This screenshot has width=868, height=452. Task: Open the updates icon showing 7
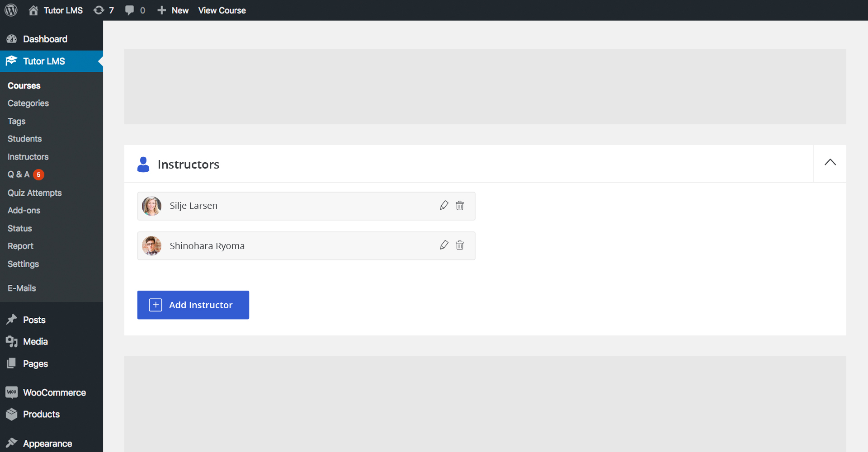click(103, 10)
